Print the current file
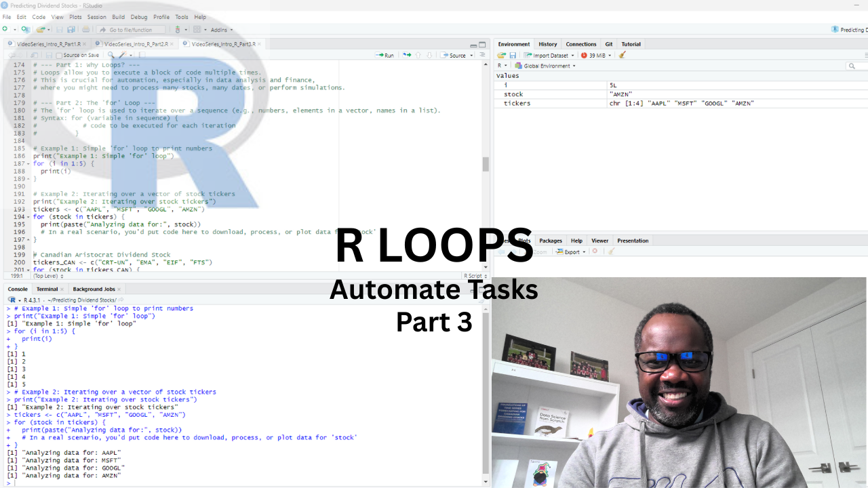This screenshot has width=868, height=488. pyautogui.click(x=86, y=29)
